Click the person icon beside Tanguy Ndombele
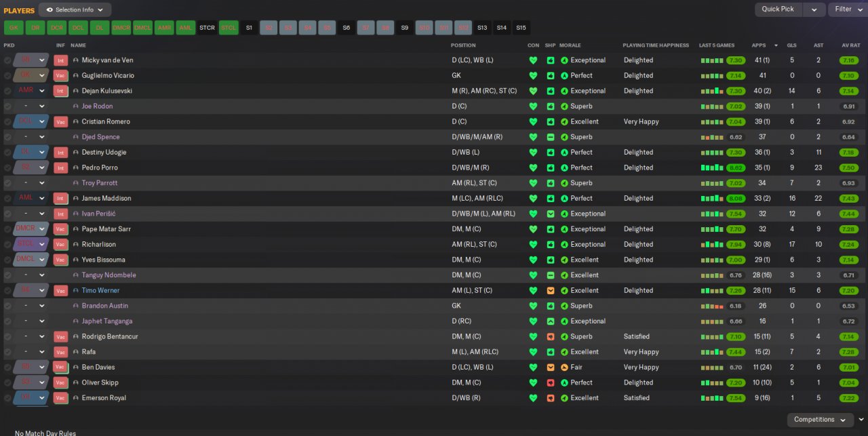The image size is (868, 436). click(76, 275)
